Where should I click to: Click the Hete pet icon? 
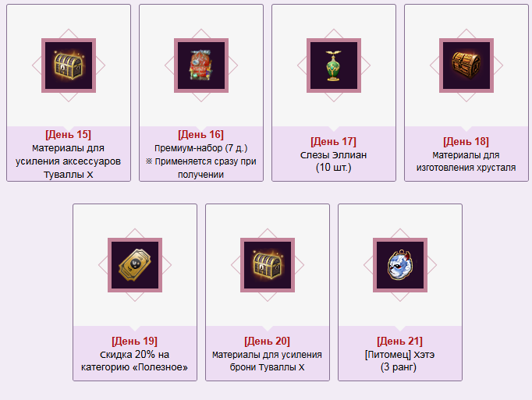click(x=400, y=265)
